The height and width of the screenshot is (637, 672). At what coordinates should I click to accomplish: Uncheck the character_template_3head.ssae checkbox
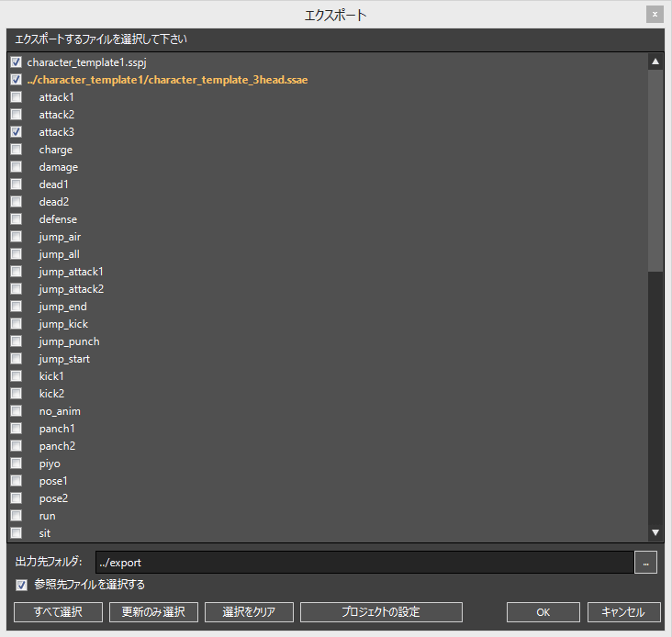click(x=17, y=80)
